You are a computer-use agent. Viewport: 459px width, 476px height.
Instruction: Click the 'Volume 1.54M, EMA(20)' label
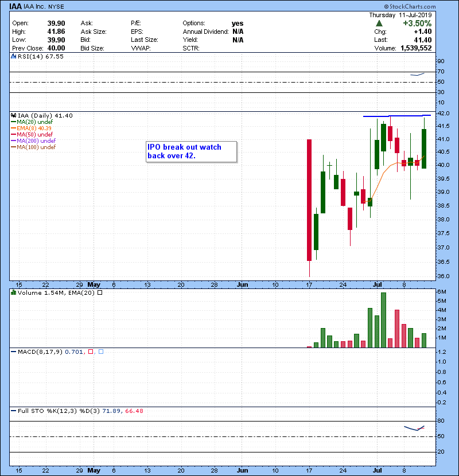(56, 292)
